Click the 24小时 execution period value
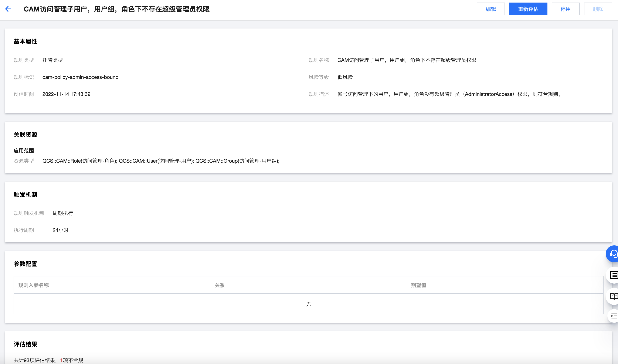 pyautogui.click(x=60, y=230)
